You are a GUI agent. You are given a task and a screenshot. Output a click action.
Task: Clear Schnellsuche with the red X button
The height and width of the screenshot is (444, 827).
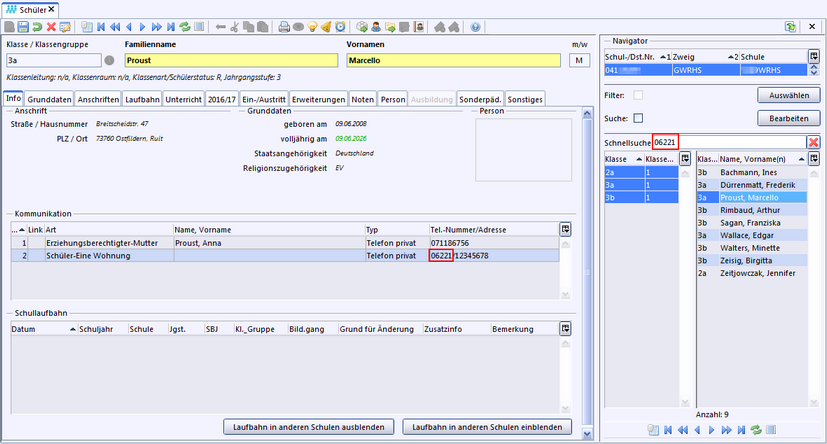[x=813, y=143]
